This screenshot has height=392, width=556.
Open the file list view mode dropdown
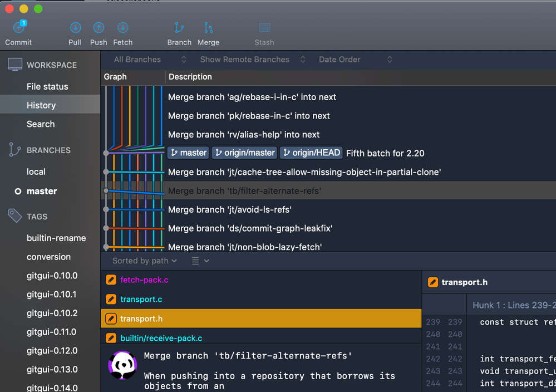pyautogui.click(x=200, y=261)
